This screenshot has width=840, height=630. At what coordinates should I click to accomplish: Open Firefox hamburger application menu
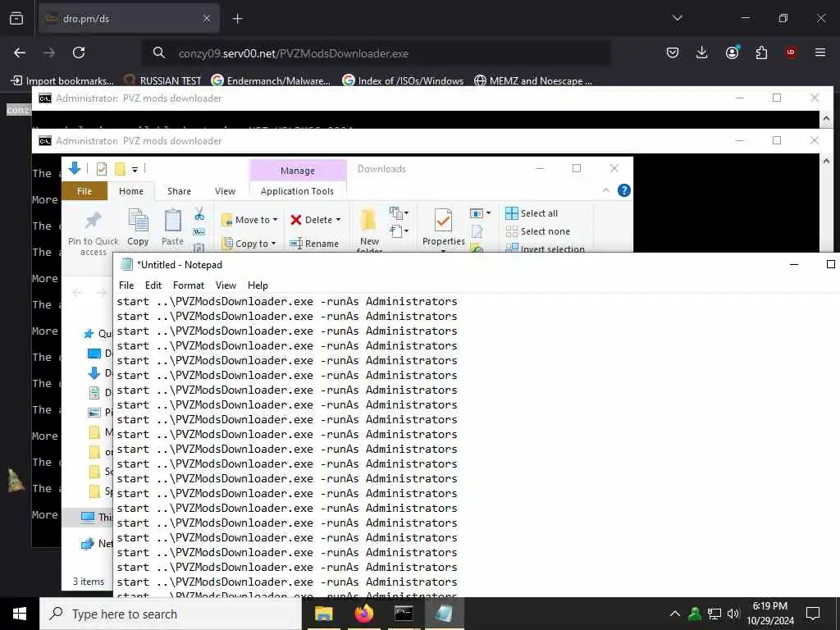[820, 52]
